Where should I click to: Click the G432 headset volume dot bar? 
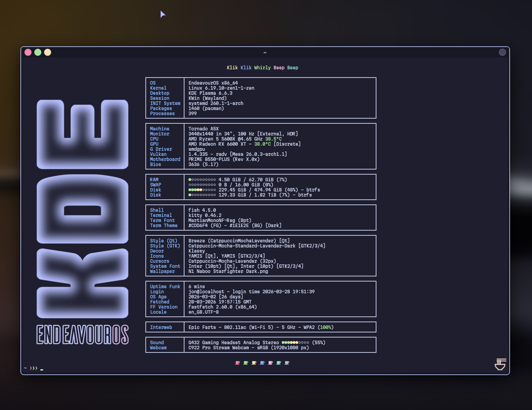tap(295, 343)
